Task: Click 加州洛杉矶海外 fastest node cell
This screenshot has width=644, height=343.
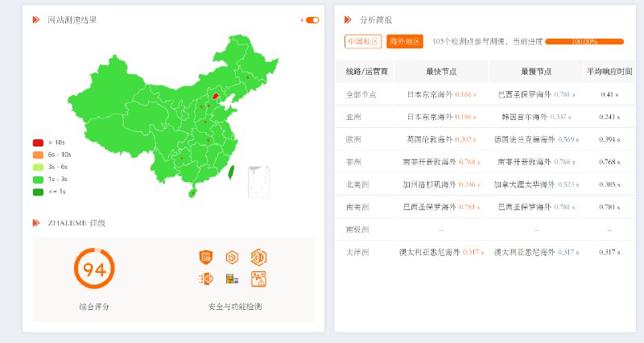Action: point(441,185)
